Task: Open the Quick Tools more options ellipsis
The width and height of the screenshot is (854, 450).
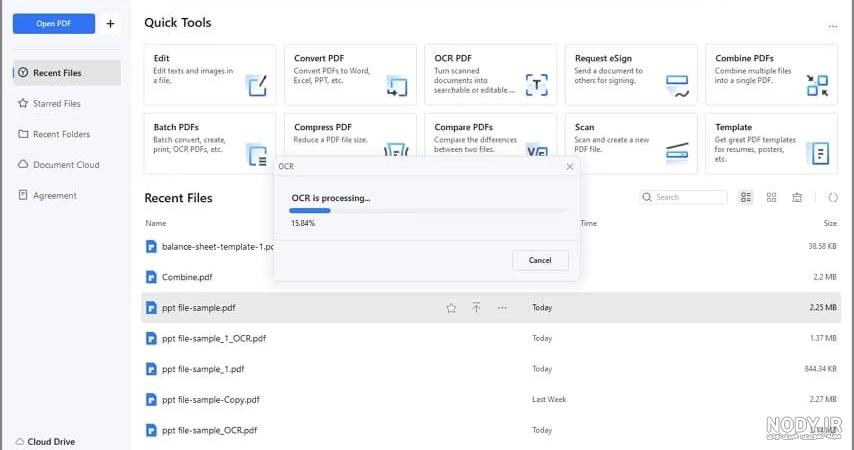Action: [833, 26]
